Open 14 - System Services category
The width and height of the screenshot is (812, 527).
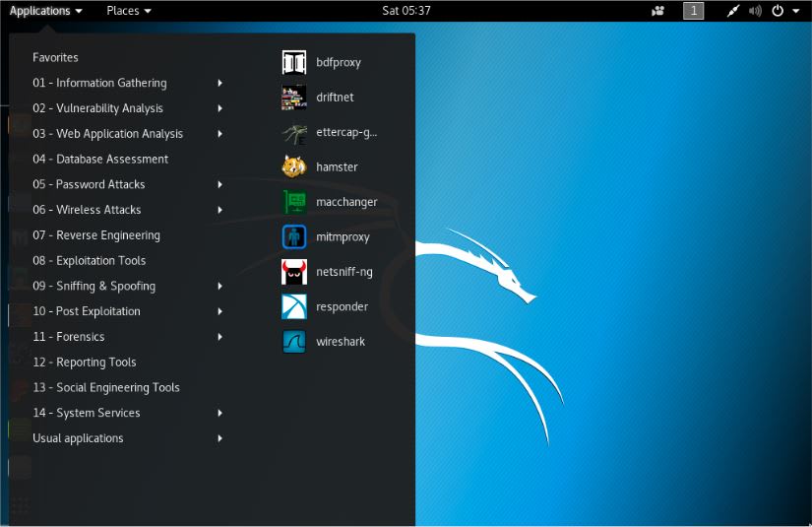tap(87, 413)
